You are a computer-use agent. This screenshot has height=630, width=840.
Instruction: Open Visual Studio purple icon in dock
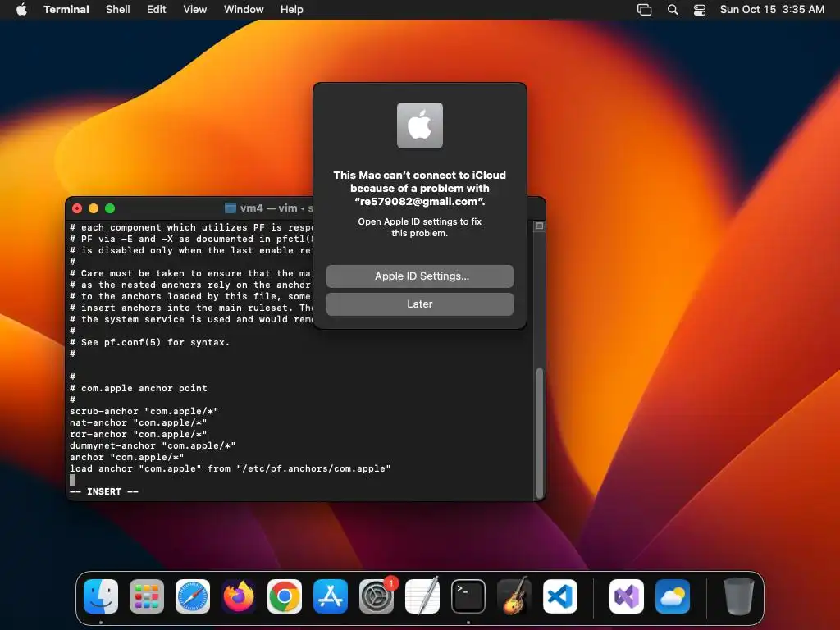(626, 596)
